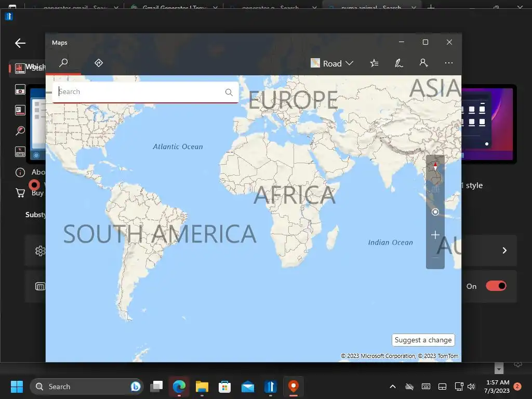Open Microsoft Store from the taskbar

[x=224, y=387]
